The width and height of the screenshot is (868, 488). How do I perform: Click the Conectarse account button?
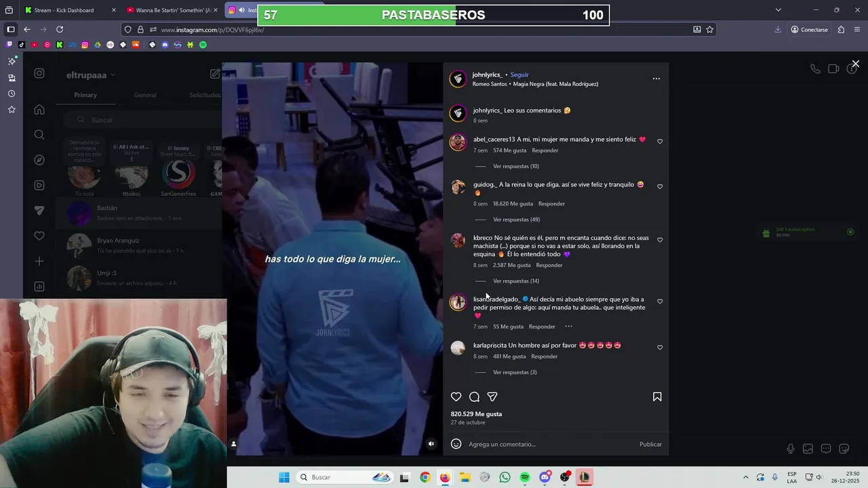(810, 30)
